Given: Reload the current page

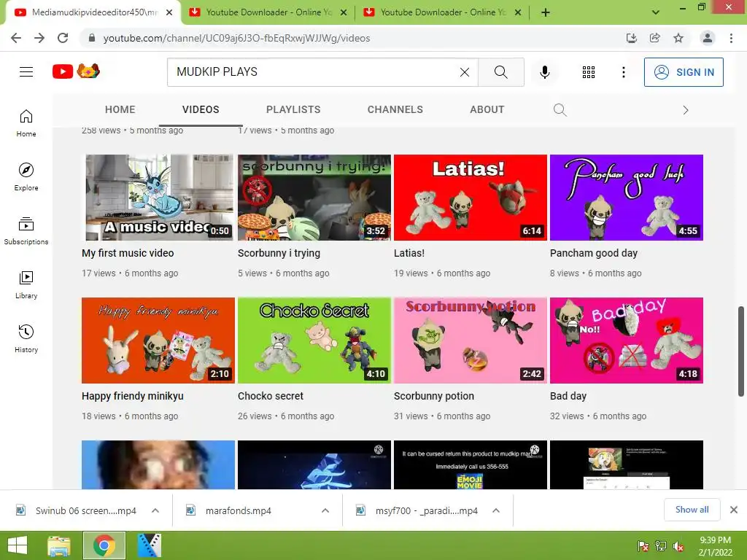Looking at the screenshot, I should click(x=63, y=38).
